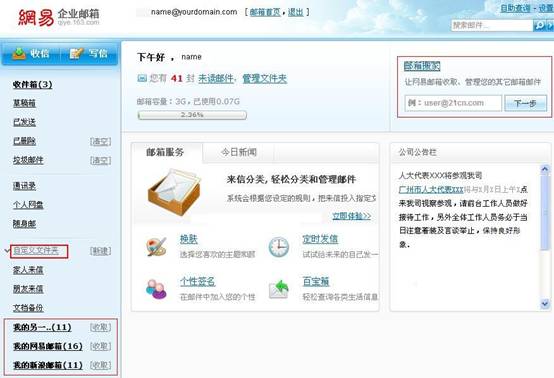Click the 百宝箱 toolbox link
This screenshot has width=554, height=378.
point(316,282)
